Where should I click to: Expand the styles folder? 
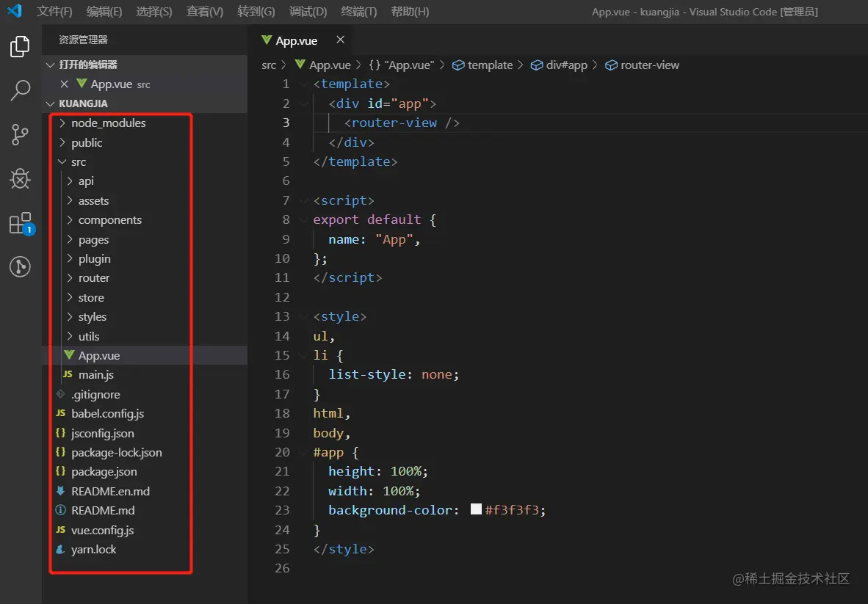[x=69, y=316]
